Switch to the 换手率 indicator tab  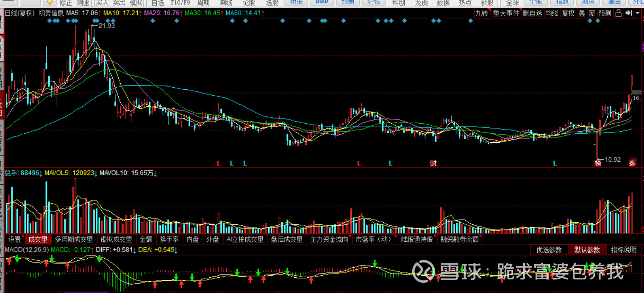[169, 239]
